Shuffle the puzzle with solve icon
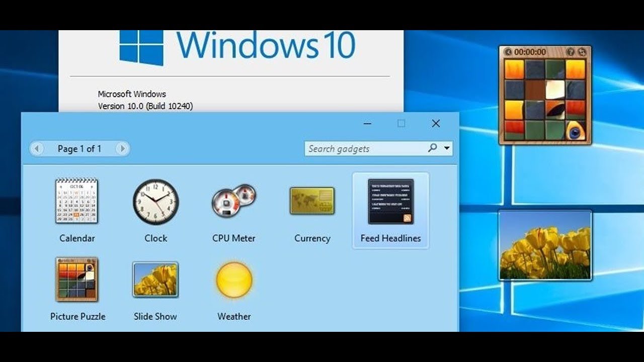The width and height of the screenshot is (644, 362). click(582, 52)
